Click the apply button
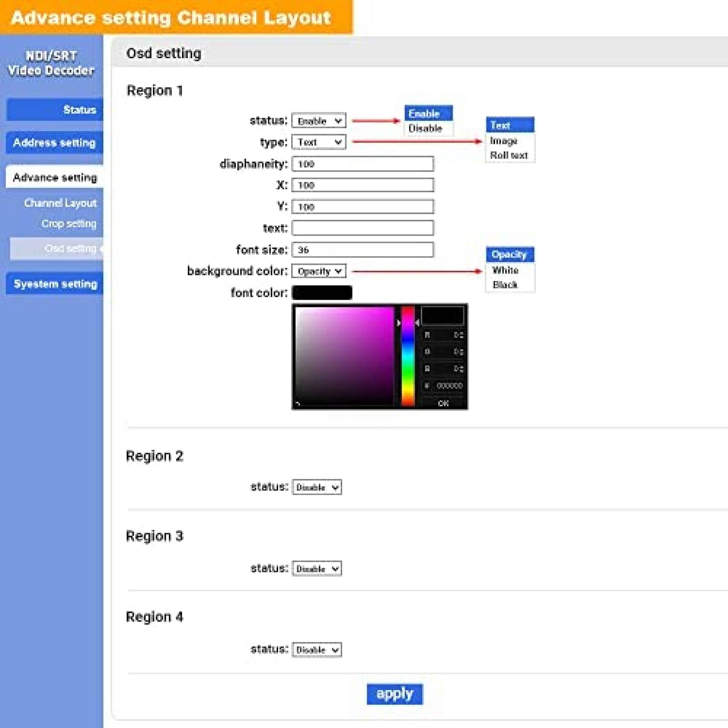The width and height of the screenshot is (728, 728). [395, 693]
